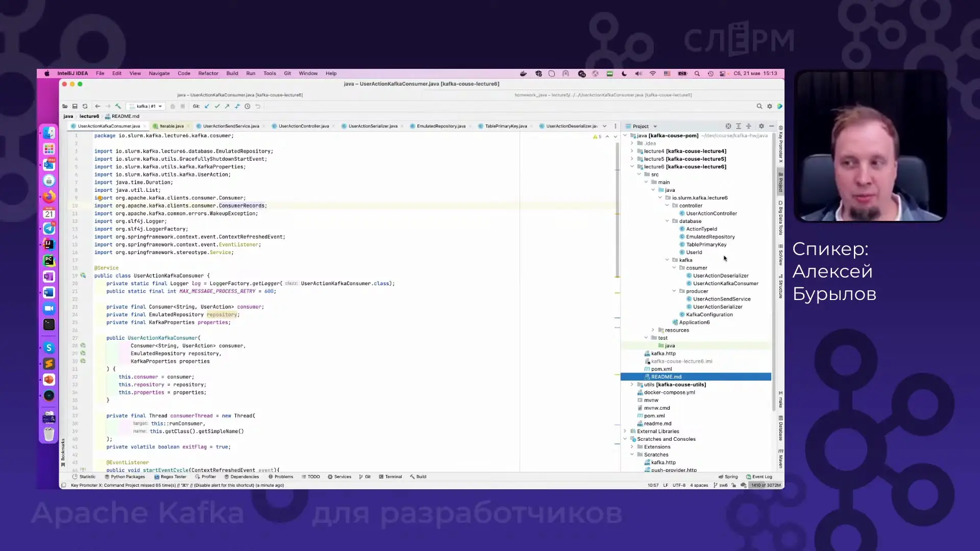
Task: Open Search Everywhere magnifier icon
Action: [759, 106]
